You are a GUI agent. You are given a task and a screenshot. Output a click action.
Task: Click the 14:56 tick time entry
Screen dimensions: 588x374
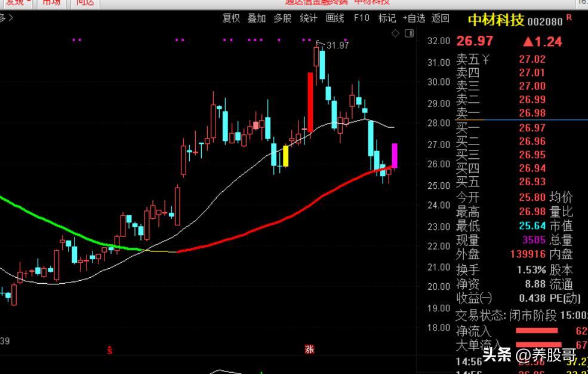point(469,361)
